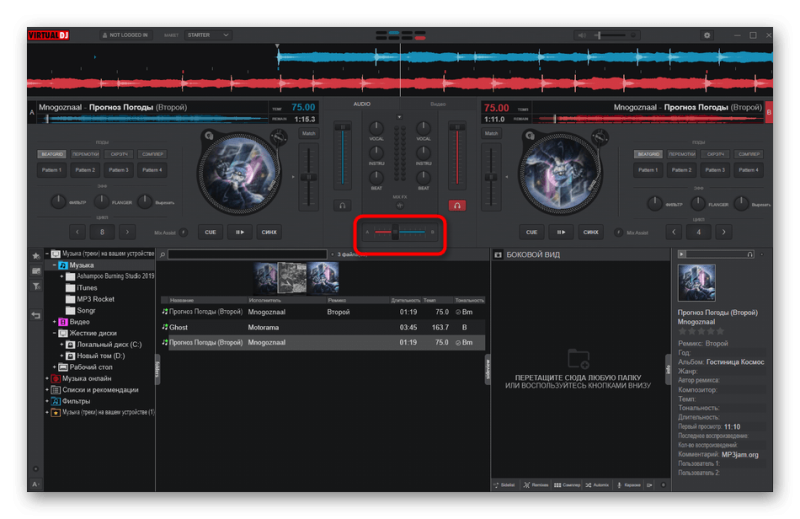Image resolution: width=800 pixels, height=519 pixels.
Task: Click Match button on left deck
Action: tap(309, 134)
